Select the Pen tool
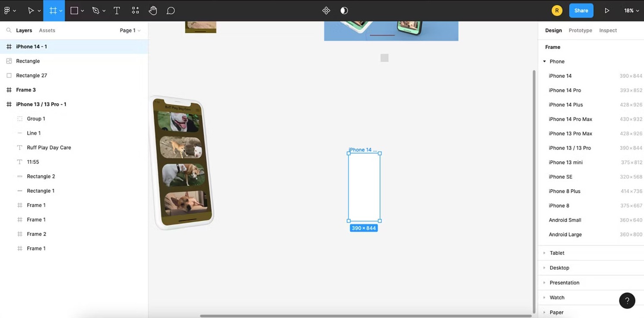 coord(96,10)
